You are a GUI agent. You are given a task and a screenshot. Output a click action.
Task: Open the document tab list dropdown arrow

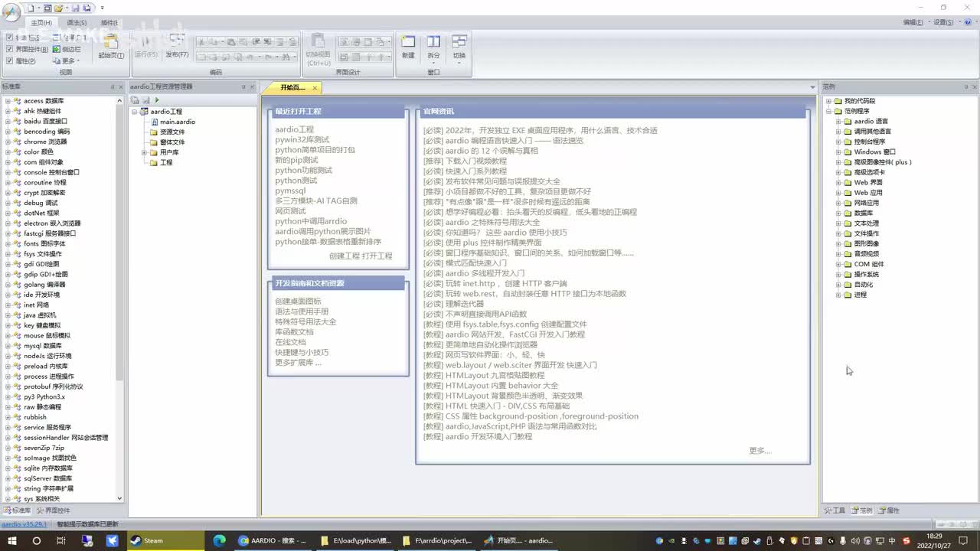pyautogui.click(x=812, y=87)
